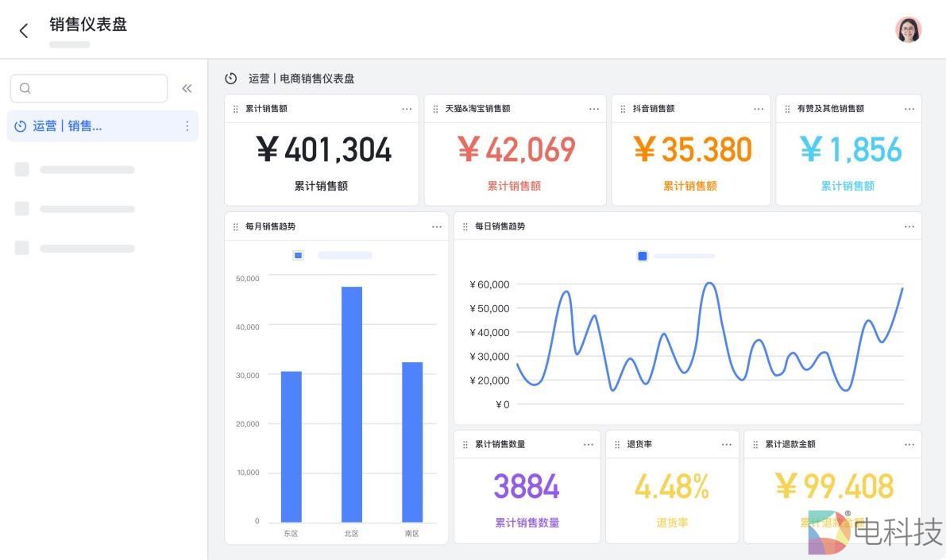Image resolution: width=946 pixels, height=560 pixels.
Task: Open the 累计退款金额 card options menu
Action: (909, 445)
